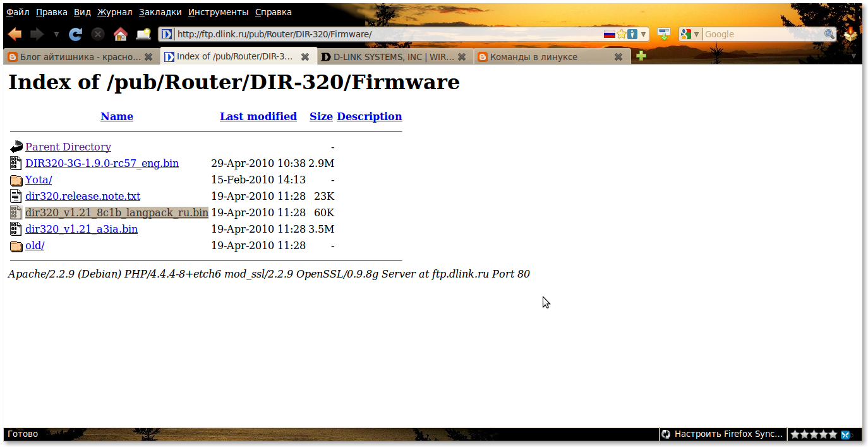Open the Parent Directory link
Viewport: 868px width, 447px height.
[68, 147]
